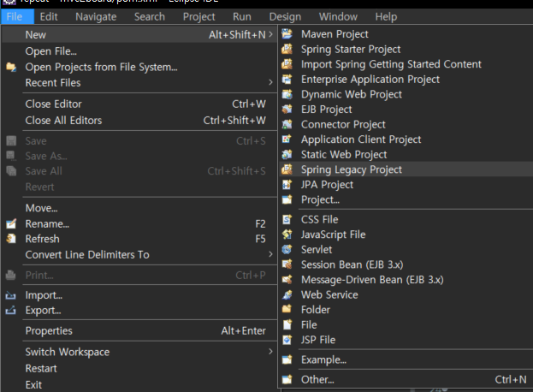533x392 pixels.
Task: Click the Folder icon in New submenu
Action: tap(287, 310)
